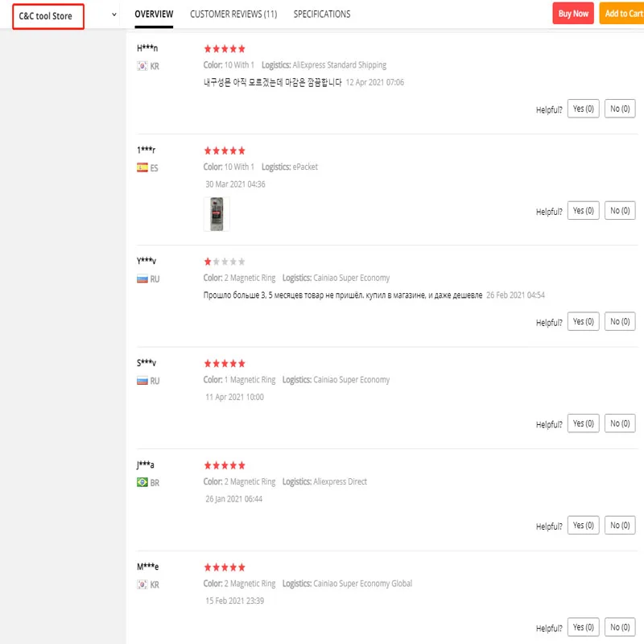
Task: Open the C&C tool Store name
Action: click(47, 16)
